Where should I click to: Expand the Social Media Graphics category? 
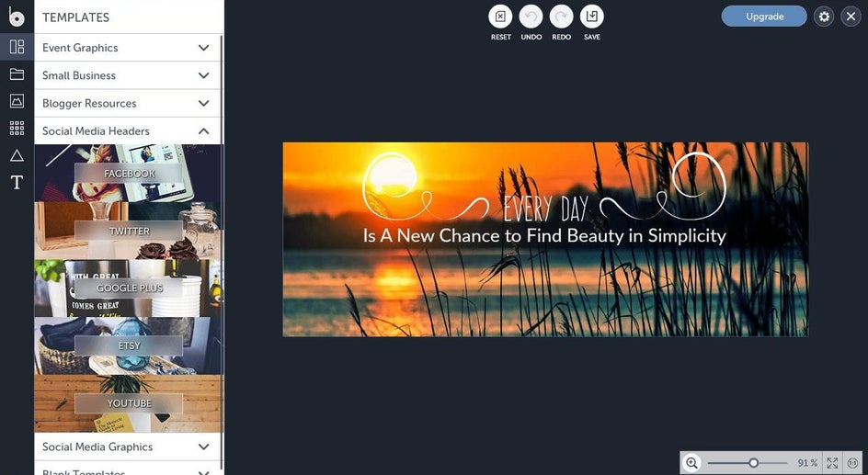[x=127, y=447]
